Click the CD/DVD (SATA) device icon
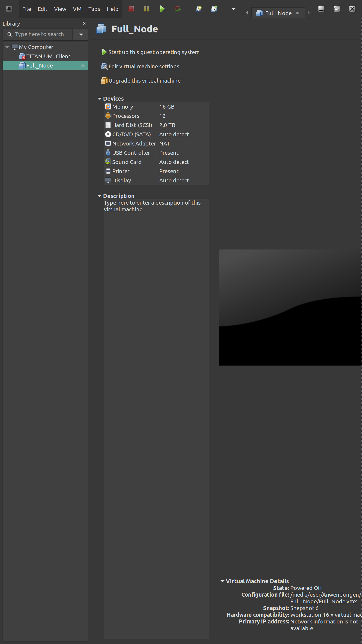The height and width of the screenshot is (644, 362). pyautogui.click(x=108, y=135)
